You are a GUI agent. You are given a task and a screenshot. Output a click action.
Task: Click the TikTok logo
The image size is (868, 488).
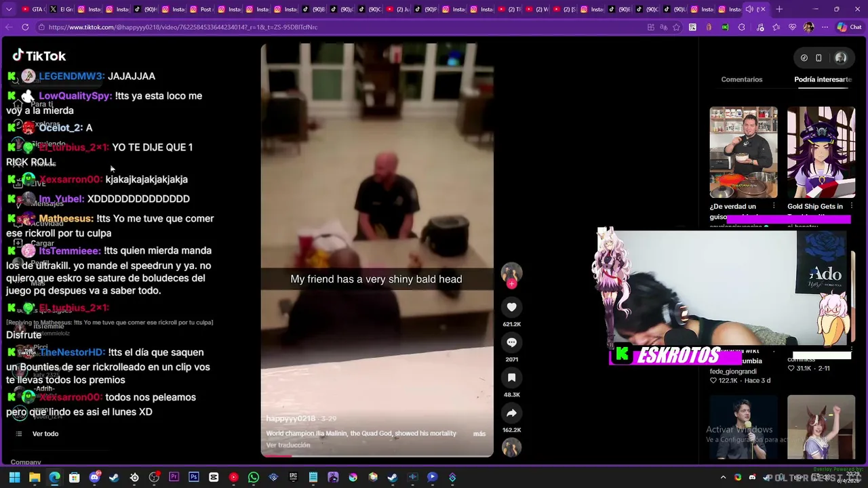tap(39, 56)
